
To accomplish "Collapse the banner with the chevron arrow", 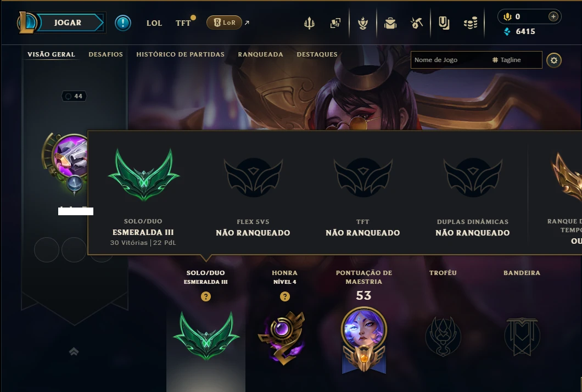I will coord(74,351).
